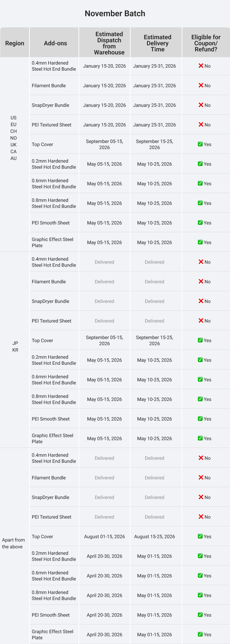The image size is (230, 644).
Task: Click the red X icon for US PEI Textured Sheet
Action: tap(201, 125)
